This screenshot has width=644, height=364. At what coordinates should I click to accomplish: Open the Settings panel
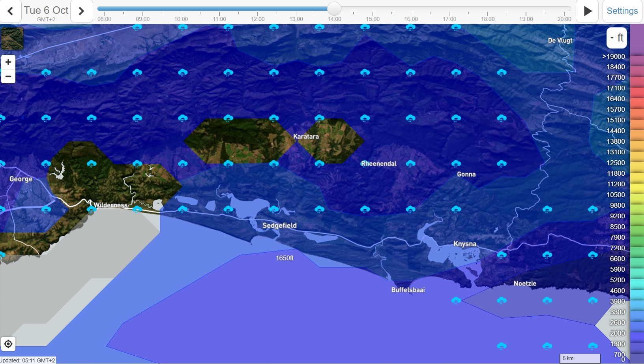tap(622, 11)
